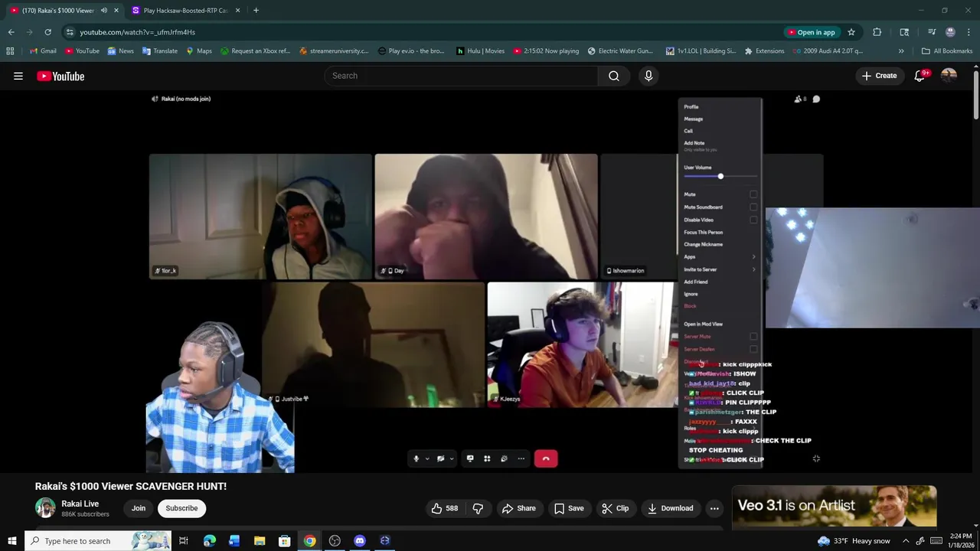Expand Apps submenu arrow
The width and height of the screenshot is (980, 551).
pyautogui.click(x=753, y=257)
